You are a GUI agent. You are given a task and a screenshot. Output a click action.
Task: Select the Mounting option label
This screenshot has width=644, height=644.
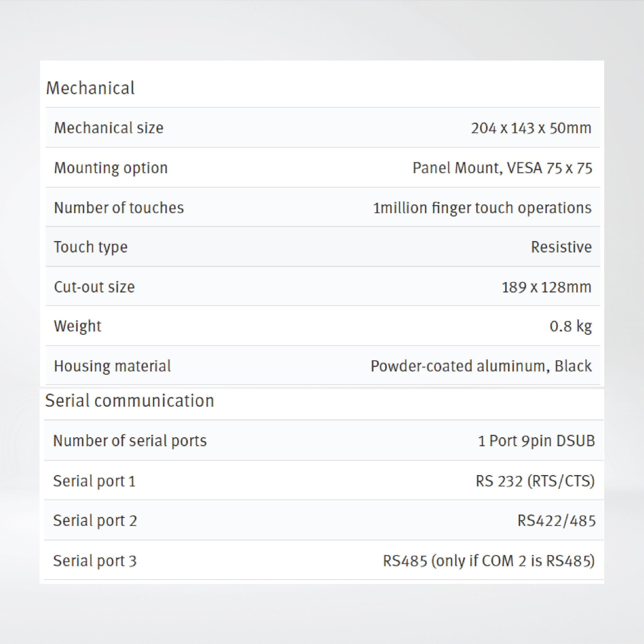pyautogui.click(x=111, y=168)
